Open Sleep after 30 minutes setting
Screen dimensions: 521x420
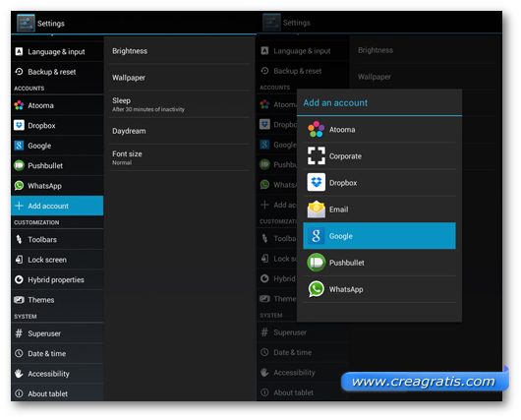[180, 104]
